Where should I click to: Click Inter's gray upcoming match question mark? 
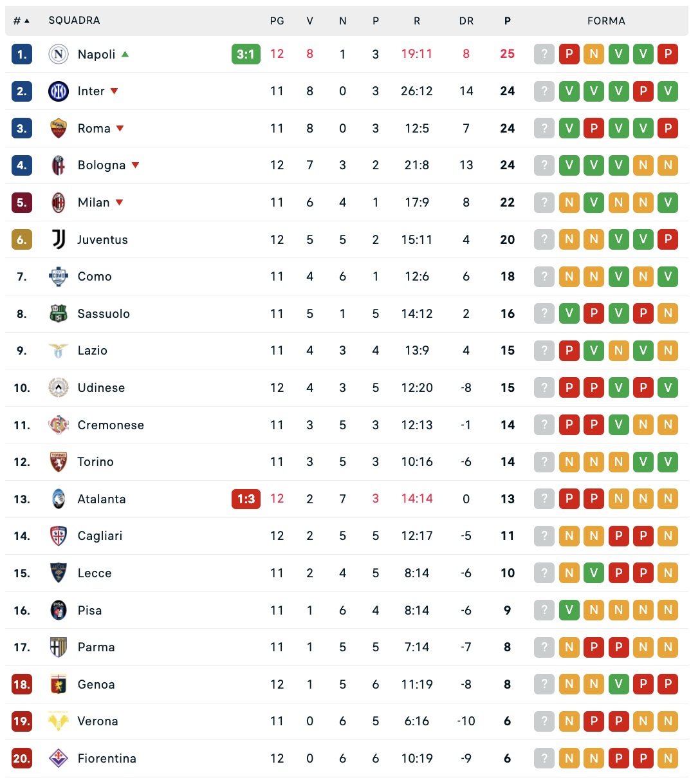click(x=544, y=91)
